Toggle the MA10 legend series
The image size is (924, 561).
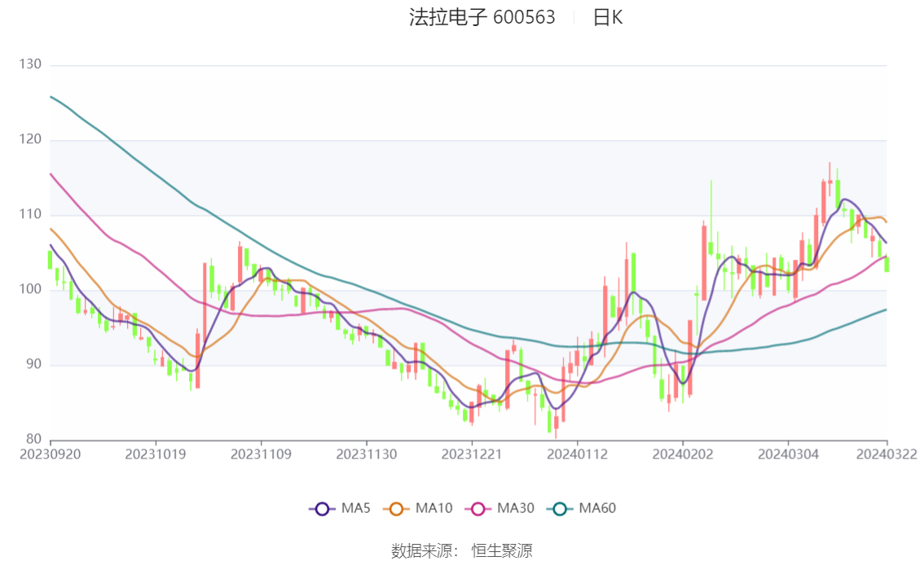coord(418,509)
